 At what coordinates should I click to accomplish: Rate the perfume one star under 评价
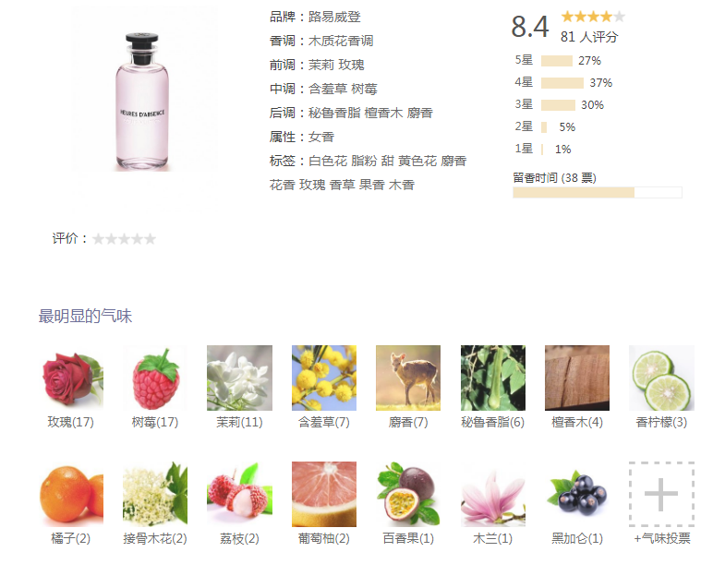coord(98,239)
